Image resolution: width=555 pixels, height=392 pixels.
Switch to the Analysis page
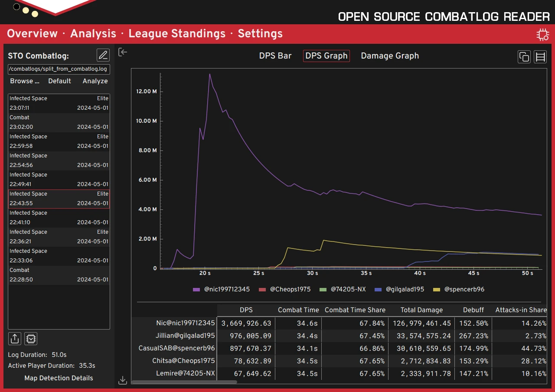93,33
